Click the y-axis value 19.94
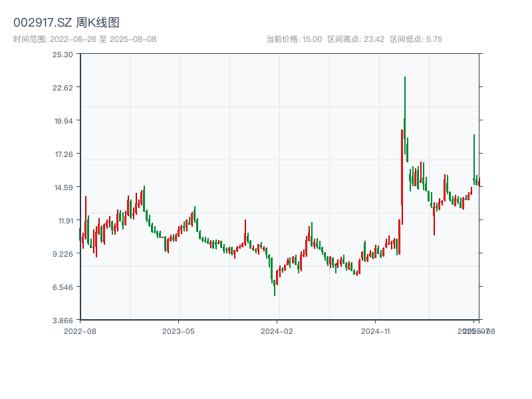The width and height of the screenshot is (532, 399). click(x=63, y=121)
